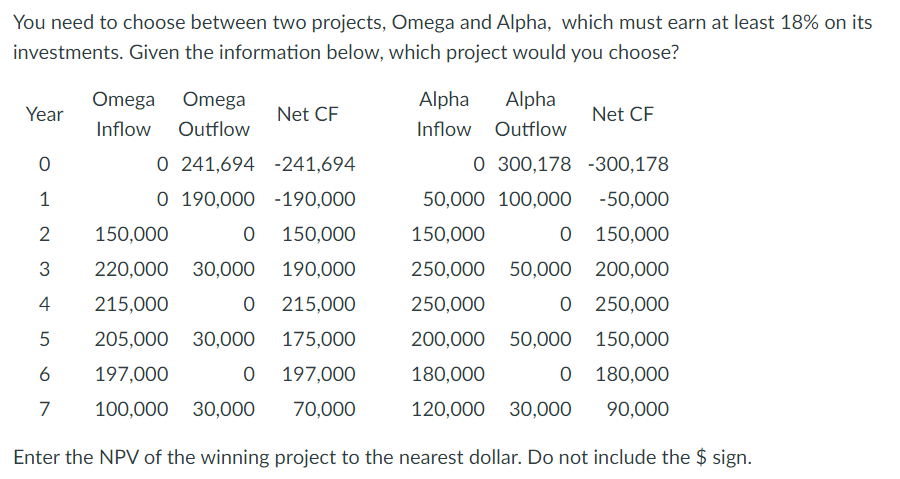Click the Omega net cash flow -190,000

tap(314, 199)
